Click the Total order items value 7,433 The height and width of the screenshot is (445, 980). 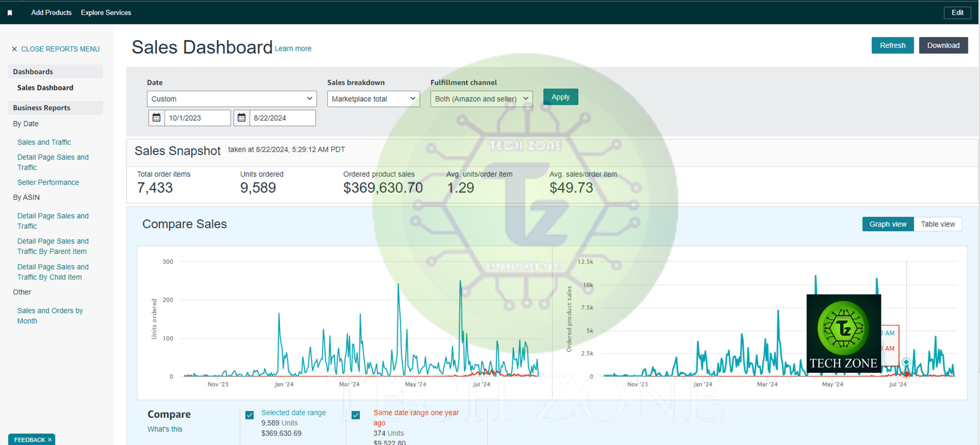click(155, 187)
